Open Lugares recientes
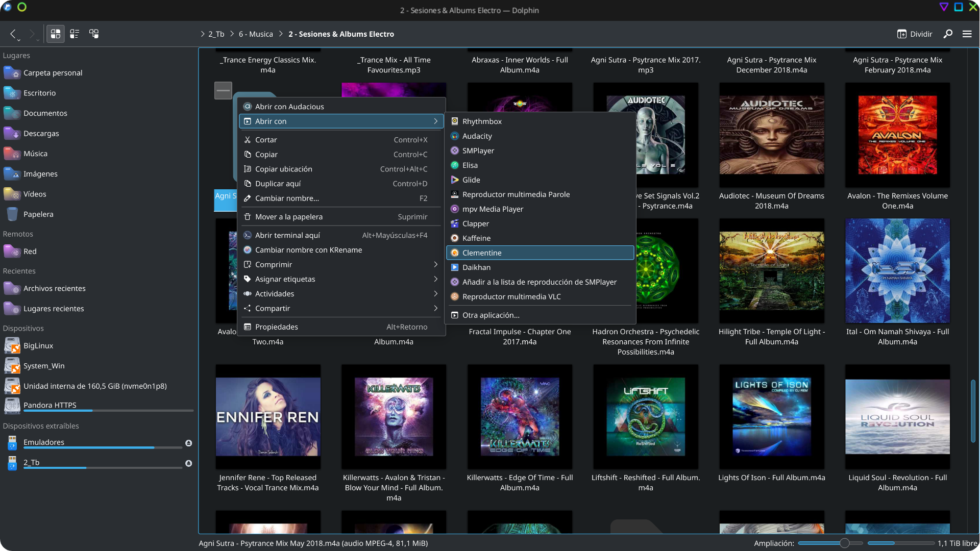The height and width of the screenshot is (551, 980). pyautogui.click(x=99, y=309)
